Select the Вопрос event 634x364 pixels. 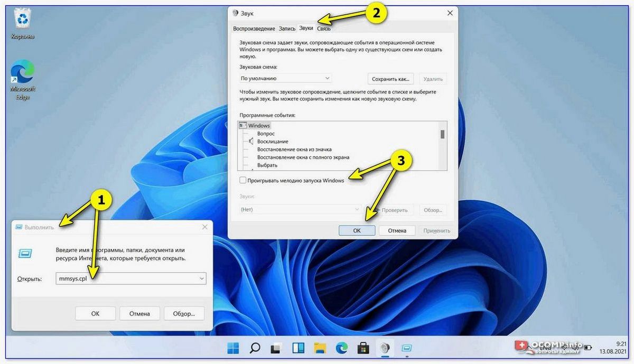point(266,134)
